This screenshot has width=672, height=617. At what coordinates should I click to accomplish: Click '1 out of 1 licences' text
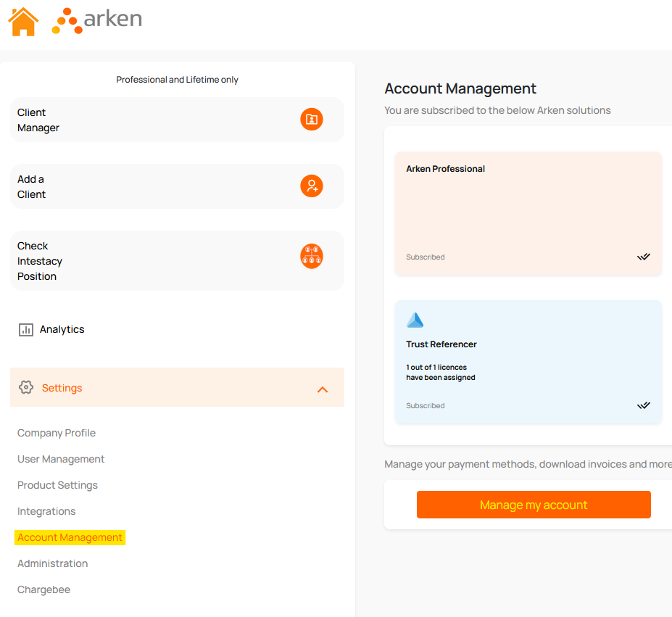tap(436, 367)
